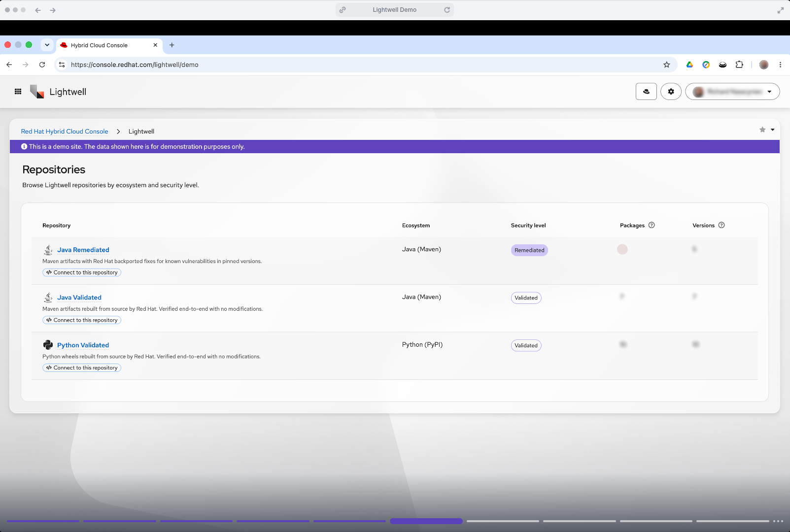Image resolution: width=790 pixels, height=532 pixels.
Task: Show help for the Versions column
Action: [721, 225]
